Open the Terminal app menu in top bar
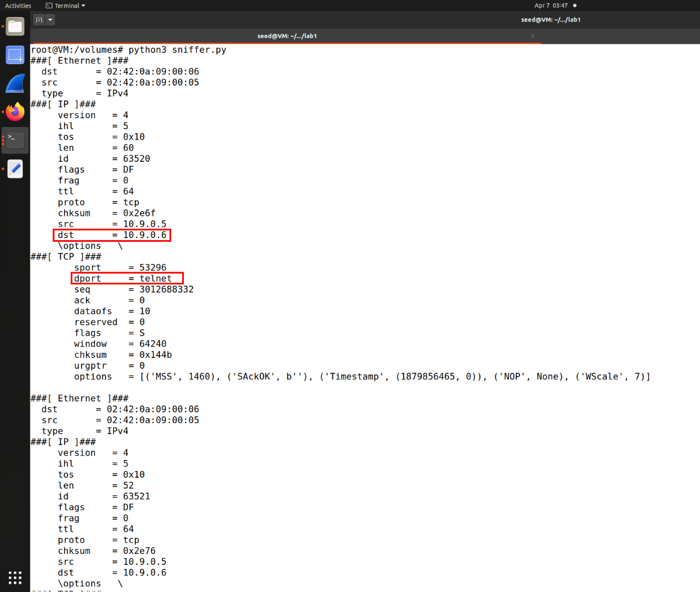Image resolution: width=700 pixels, height=592 pixels. pos(66,6)
